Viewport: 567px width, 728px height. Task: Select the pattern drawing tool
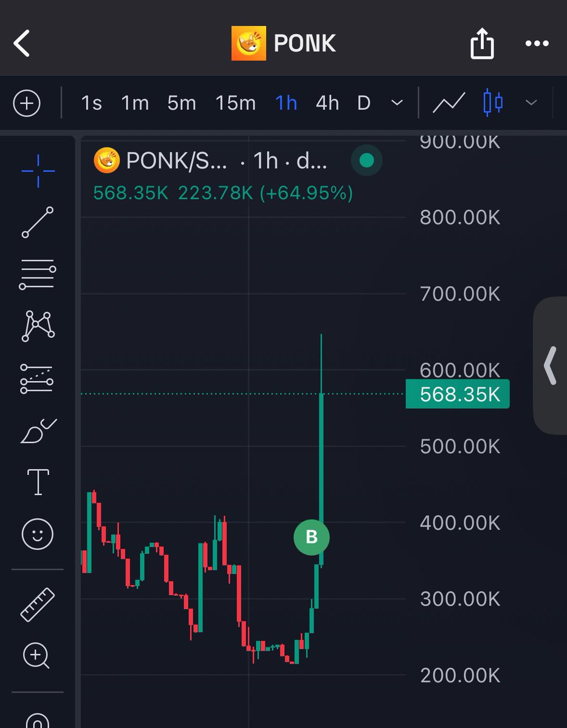click(38, 326)
